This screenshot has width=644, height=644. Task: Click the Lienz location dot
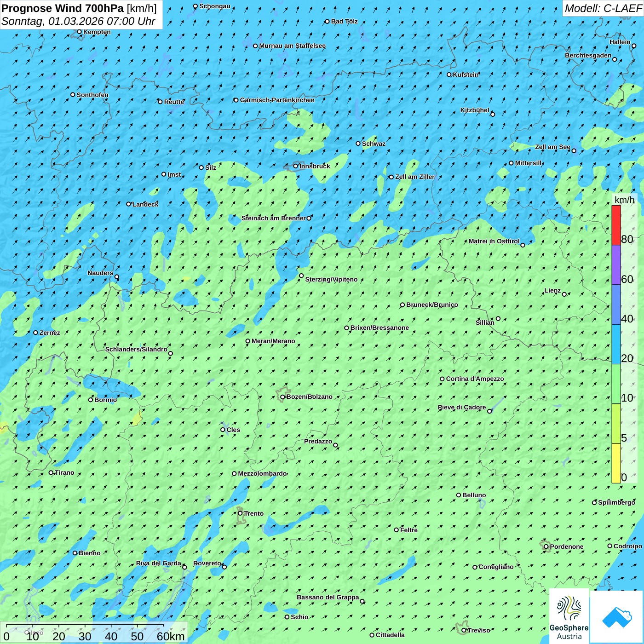564,294
